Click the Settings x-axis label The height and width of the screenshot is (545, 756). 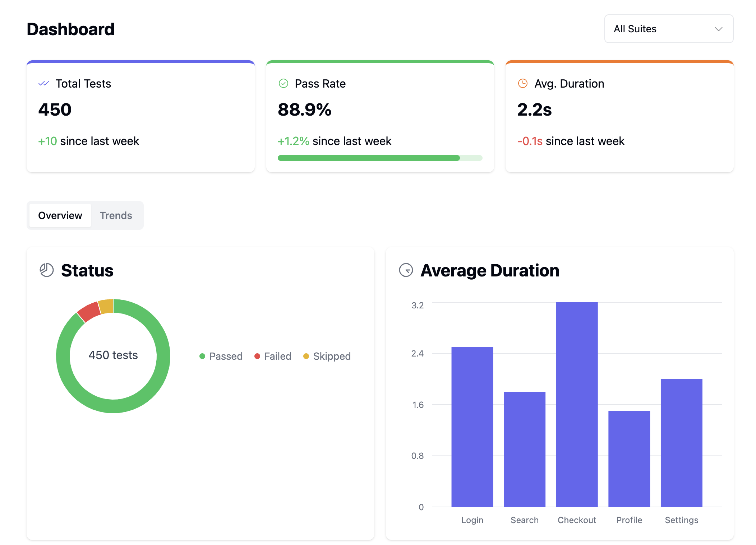click(x=682, y=520)
